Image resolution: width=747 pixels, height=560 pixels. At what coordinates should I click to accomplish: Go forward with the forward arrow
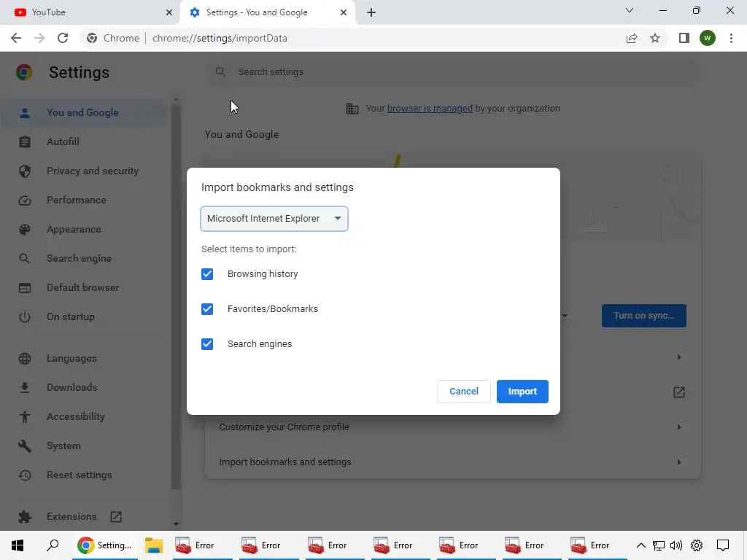click(x=39, y=38)
